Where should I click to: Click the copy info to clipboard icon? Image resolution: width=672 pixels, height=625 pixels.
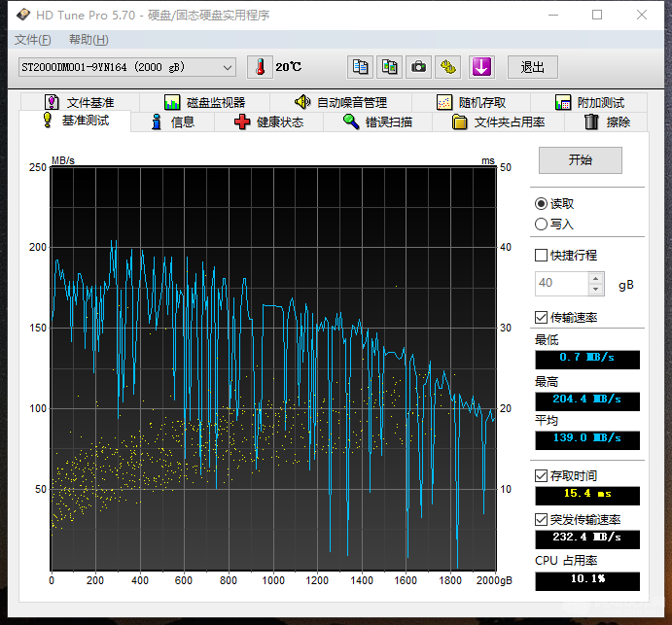click(x=360, y=67)
